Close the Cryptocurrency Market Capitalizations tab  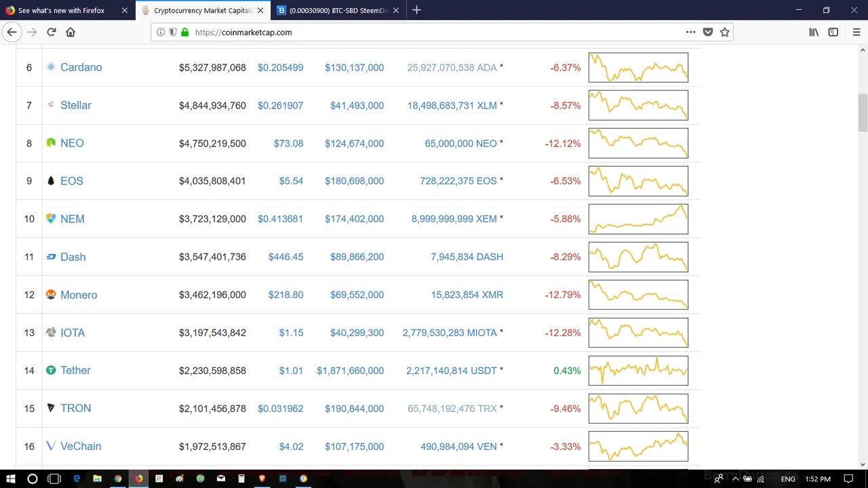click(260, 10)
